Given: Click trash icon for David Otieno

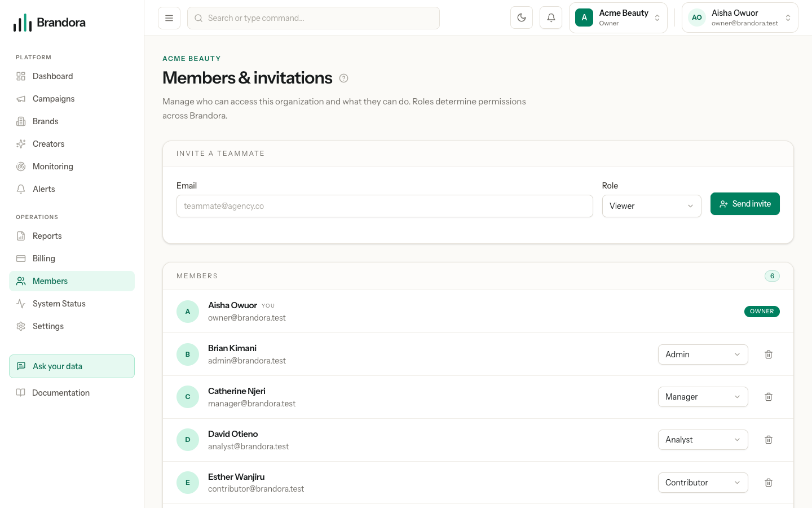Looking at the screenshot, I should pyautogui.click(x=769, y=440).
